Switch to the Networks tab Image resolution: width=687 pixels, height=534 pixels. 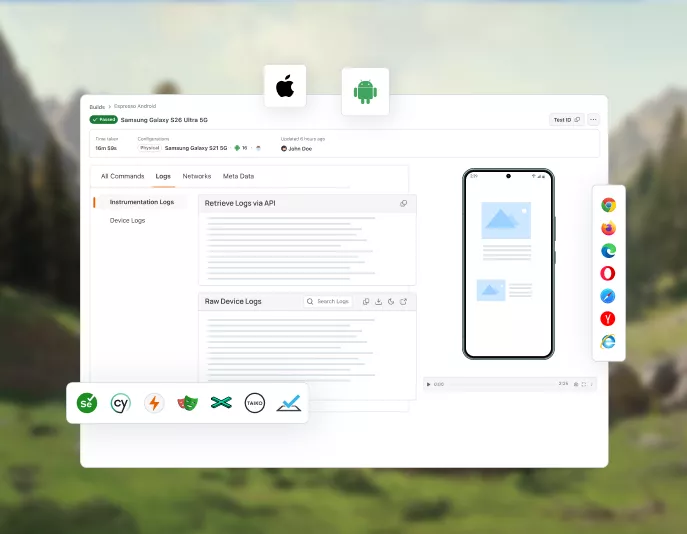pos(197,176)
